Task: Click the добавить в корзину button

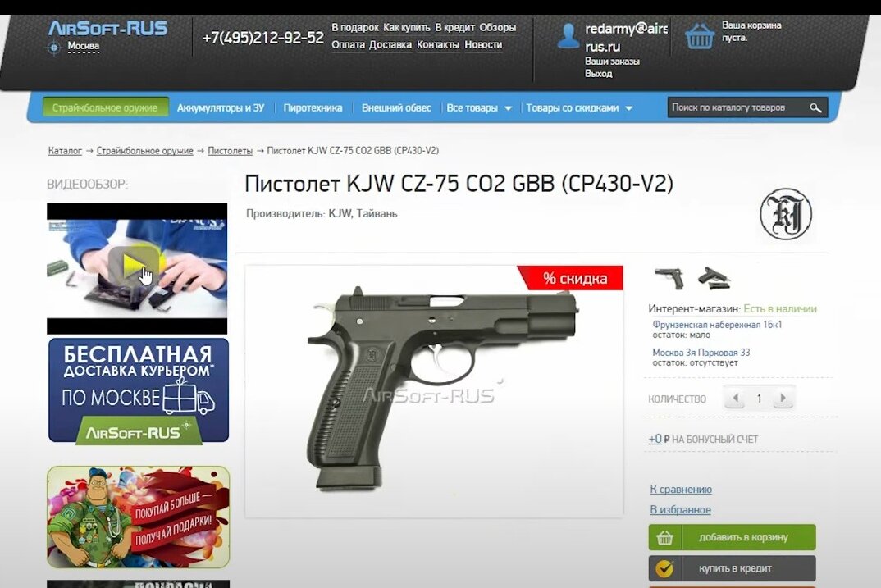Action: click(x=732, y=537)
